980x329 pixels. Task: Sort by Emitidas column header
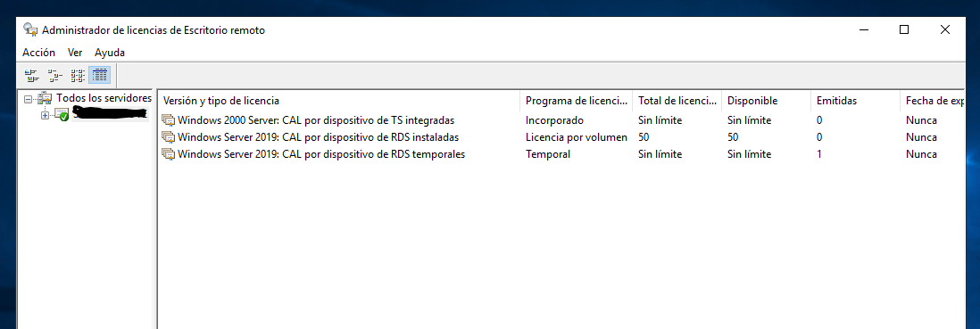855,101
